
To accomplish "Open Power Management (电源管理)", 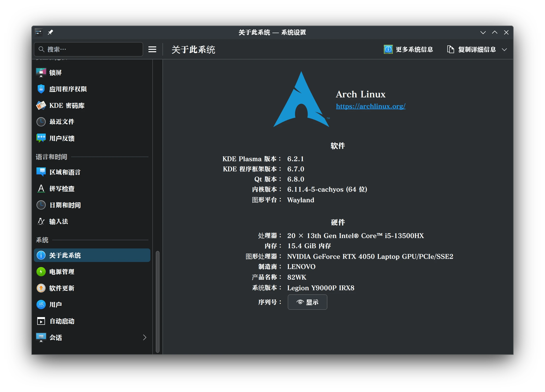I will [62, 272].
